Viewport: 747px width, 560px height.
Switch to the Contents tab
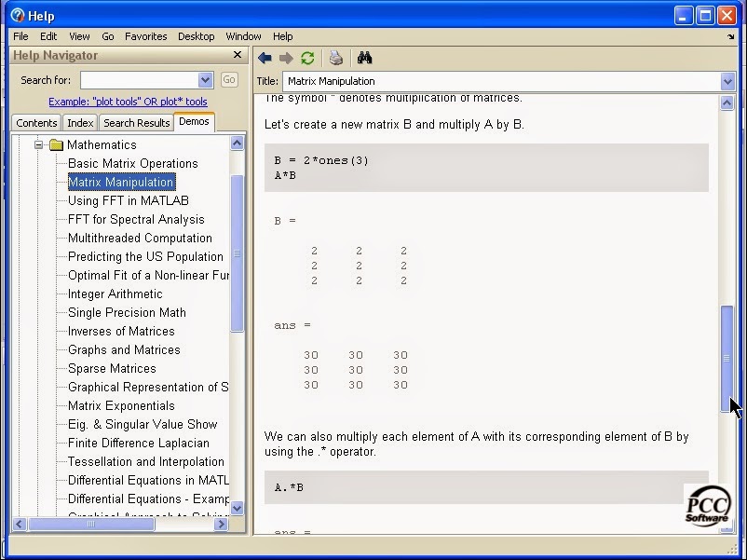pos(35,122)
